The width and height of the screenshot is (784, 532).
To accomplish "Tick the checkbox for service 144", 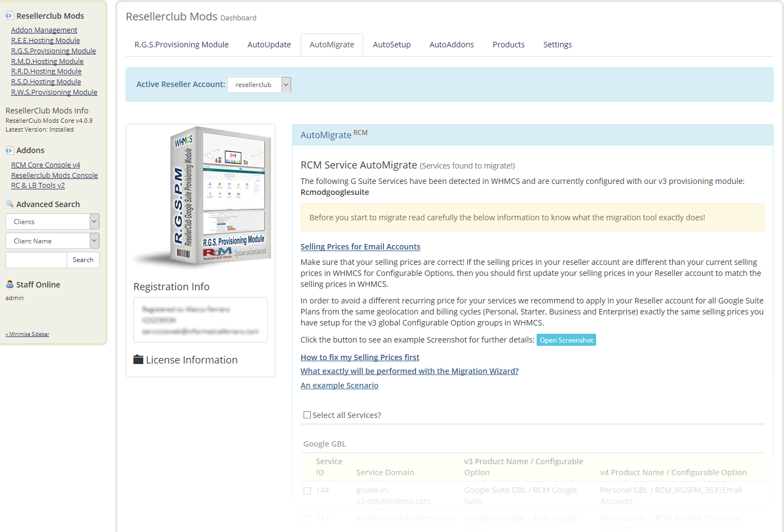I will click(307, 491).
